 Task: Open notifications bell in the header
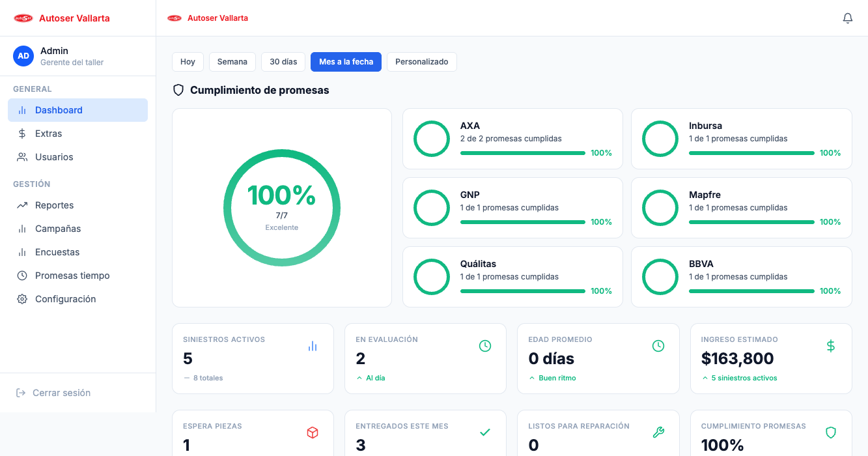tap(848, 18)
